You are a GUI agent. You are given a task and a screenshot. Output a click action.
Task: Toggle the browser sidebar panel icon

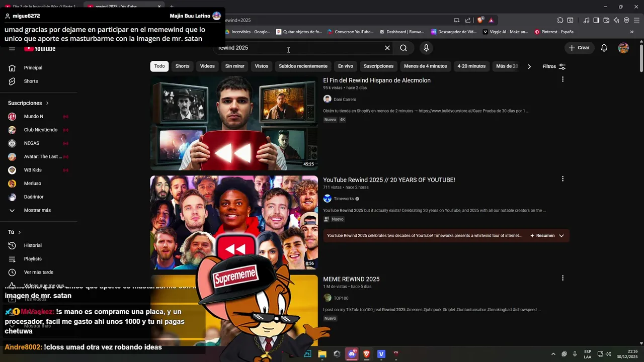pyautogui.click(x=596, y=20)
